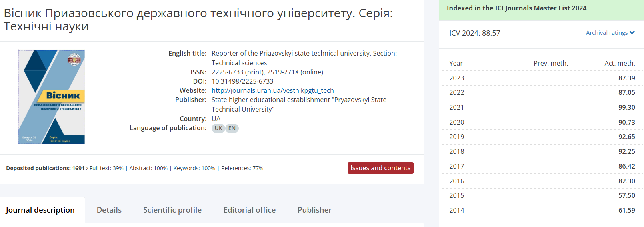Viewport: 644px width, 227px height.
Task: Click the Act. meth. column header
Action: [619, 63]
